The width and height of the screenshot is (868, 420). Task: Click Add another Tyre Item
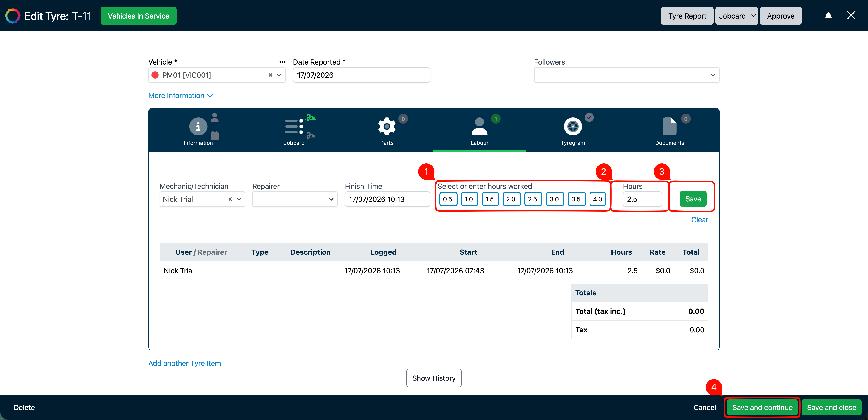(x=184, y=364)
